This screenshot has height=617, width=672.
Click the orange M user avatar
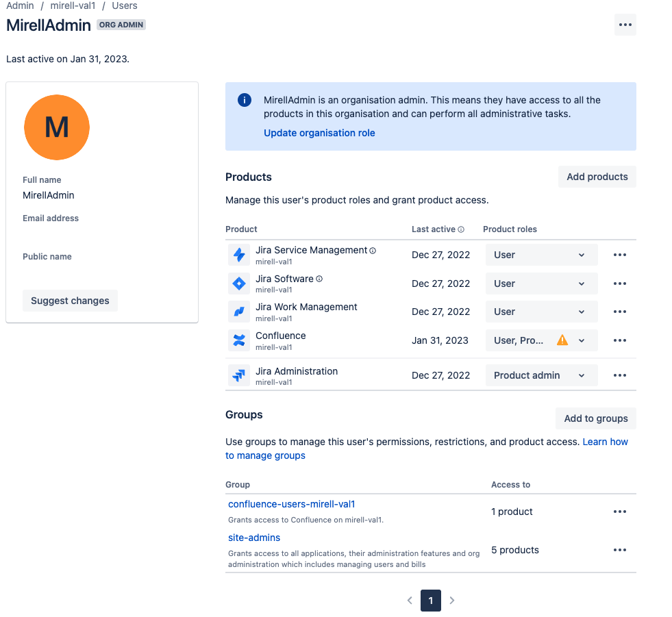(57, 127)
